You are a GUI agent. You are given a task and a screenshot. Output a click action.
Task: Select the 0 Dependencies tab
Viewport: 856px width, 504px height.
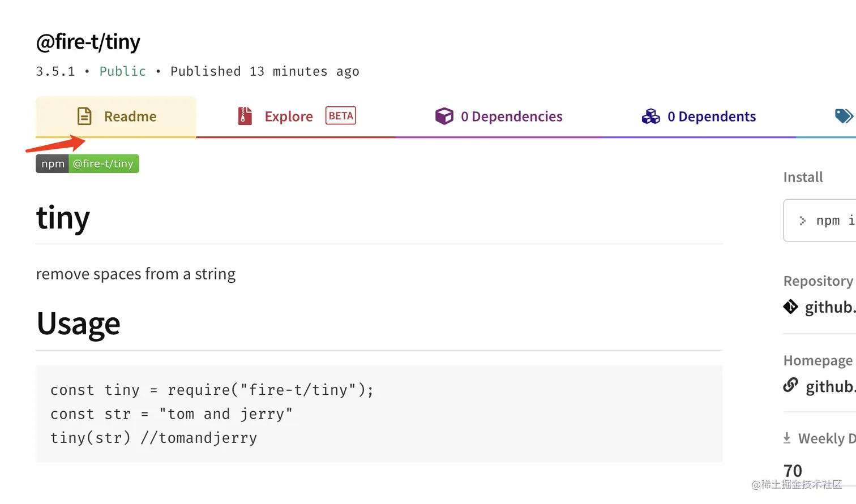(x=511, y=117)
